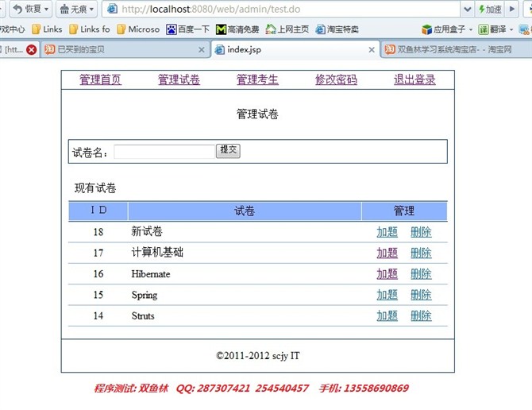Click the 新试卷 exam name
This screenshot has width=532, height=410.
tap(147, 231)
